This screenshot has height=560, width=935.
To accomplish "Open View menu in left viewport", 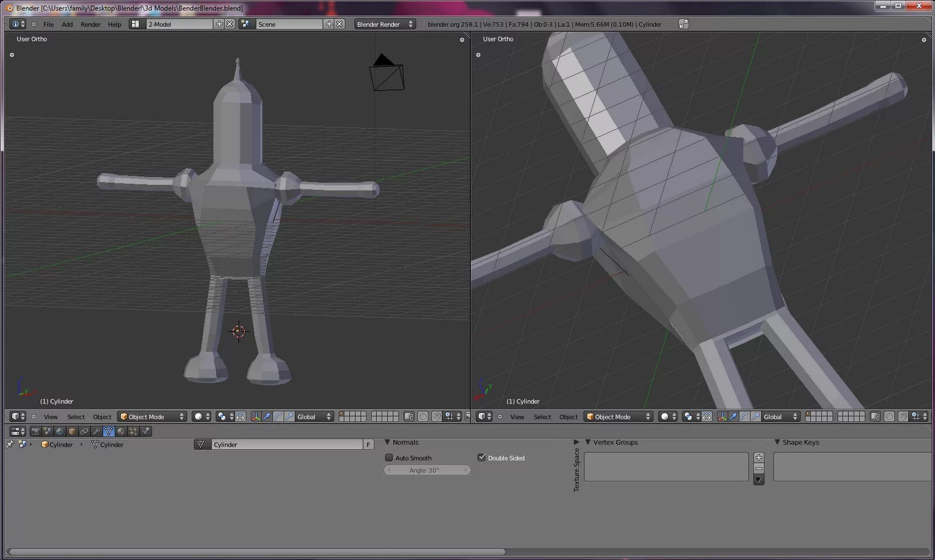I will point(51,417).
